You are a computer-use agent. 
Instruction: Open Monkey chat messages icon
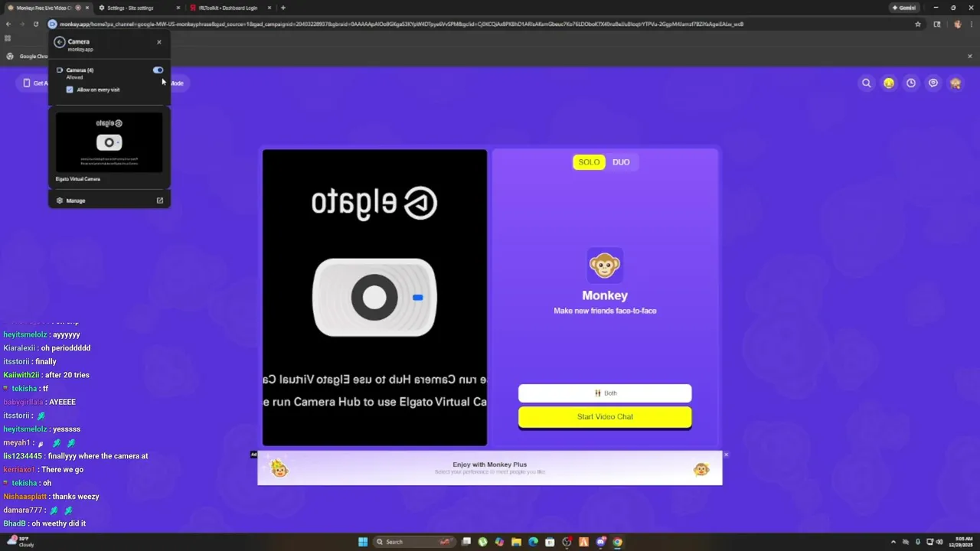point(933,83)
